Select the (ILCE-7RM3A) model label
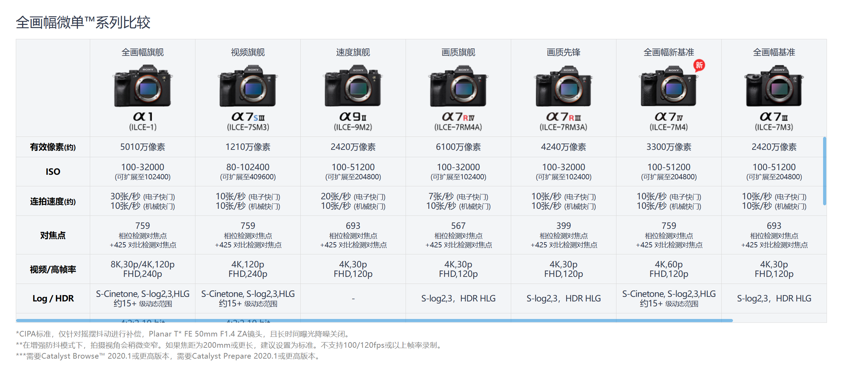Image resolution: width=868 pixels, height=386 pixels. (x=563, y=127)
